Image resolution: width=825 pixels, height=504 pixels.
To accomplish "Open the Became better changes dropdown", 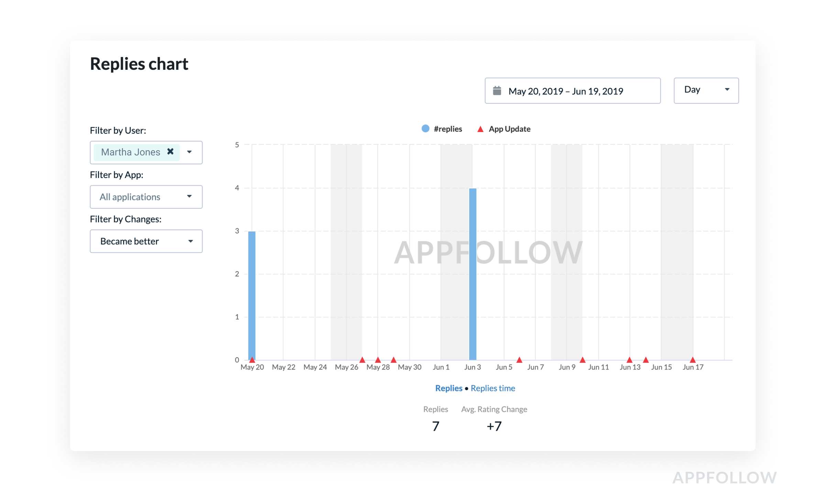I will pyautogui.click(x=146, y=241).
